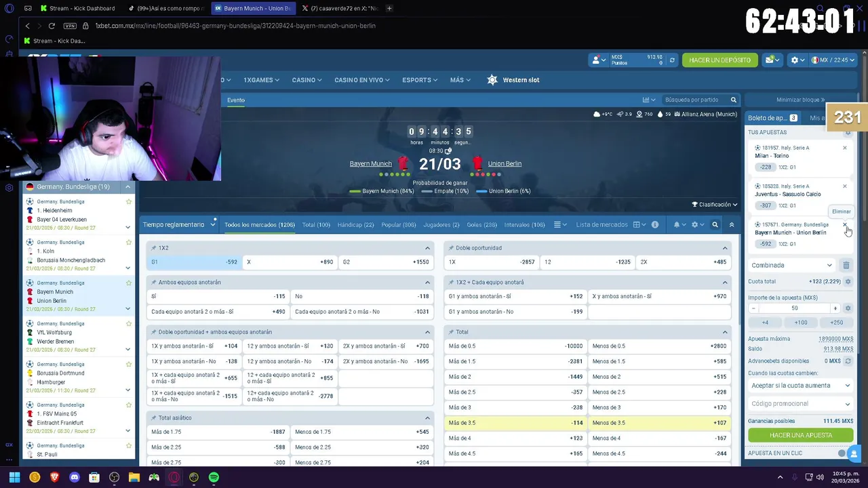The height and width of the screenshot is (488, 868).
Task: Collapse all markets double-chevron icon
Action: pyautogui.click(x=731, y=224)
